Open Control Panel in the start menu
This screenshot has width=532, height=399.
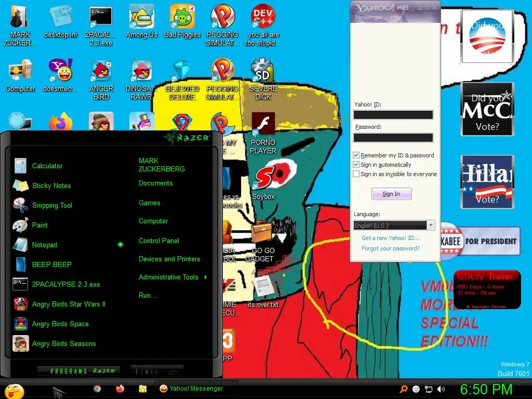(159, 241)
